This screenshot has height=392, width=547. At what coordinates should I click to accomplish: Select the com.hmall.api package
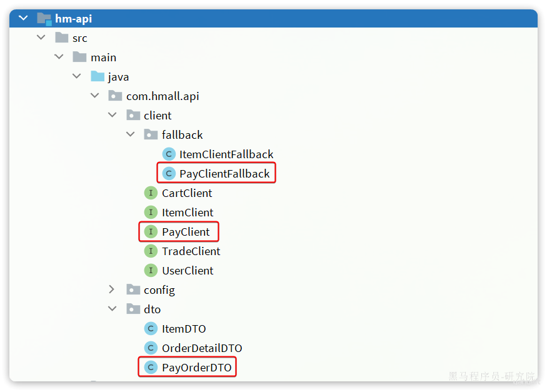(163, 96)
